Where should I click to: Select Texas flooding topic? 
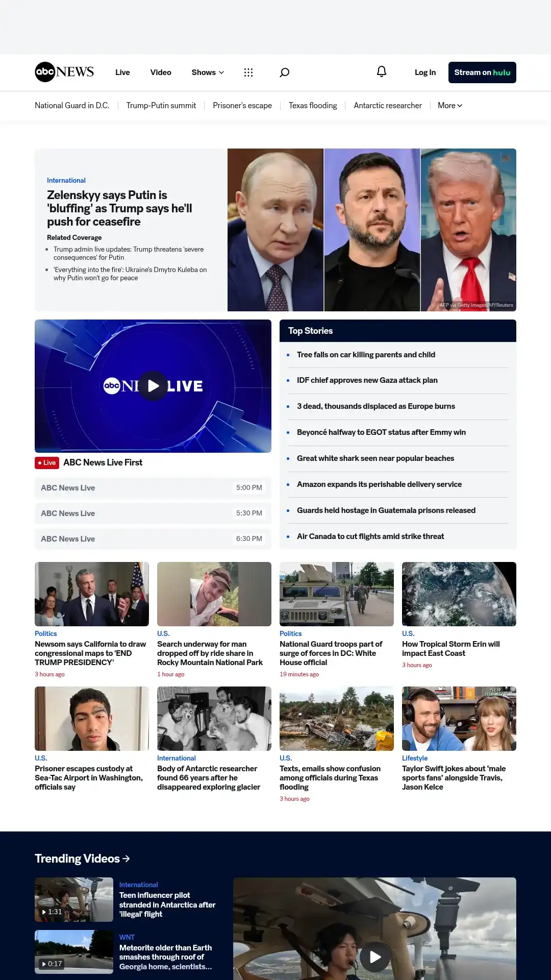tap(313, 105)
